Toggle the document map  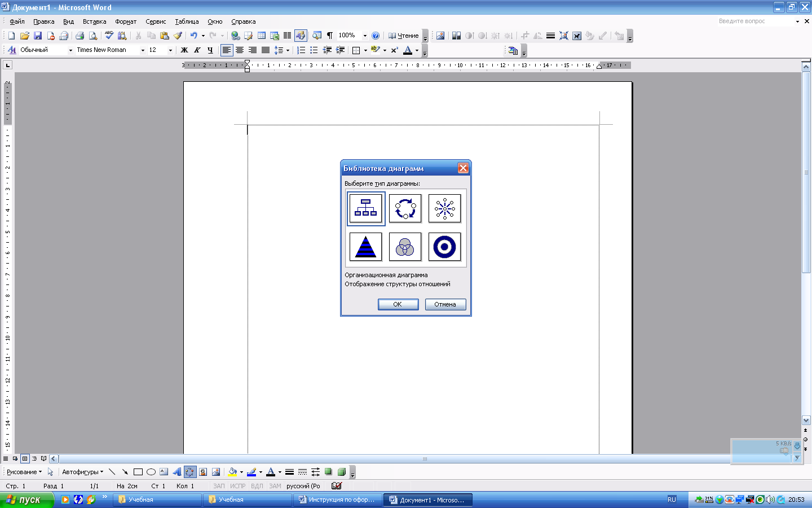(317, 36)
